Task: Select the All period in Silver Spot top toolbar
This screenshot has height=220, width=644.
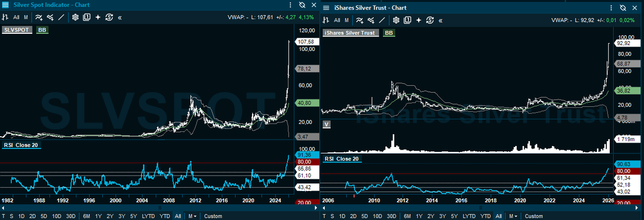Action: point(16,17)
